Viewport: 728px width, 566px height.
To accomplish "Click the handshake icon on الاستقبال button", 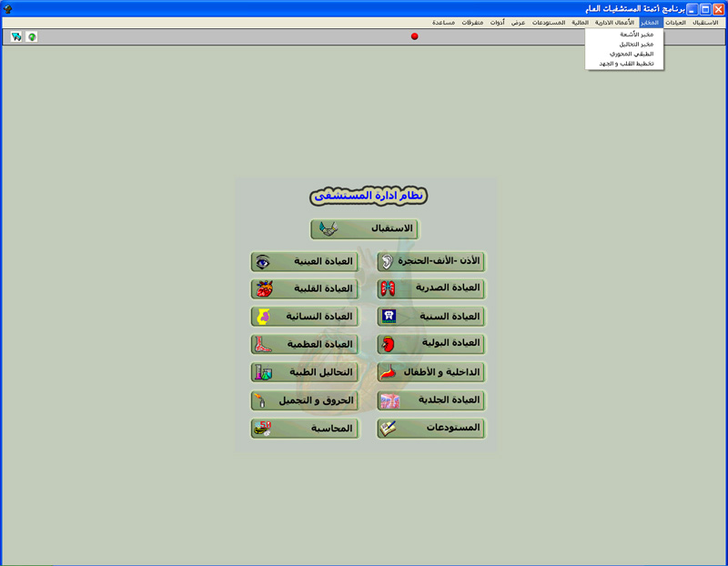I will coord(329,229).
